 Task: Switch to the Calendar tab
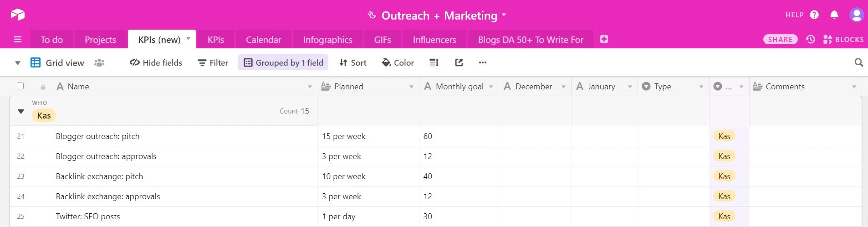pos(263,40)
